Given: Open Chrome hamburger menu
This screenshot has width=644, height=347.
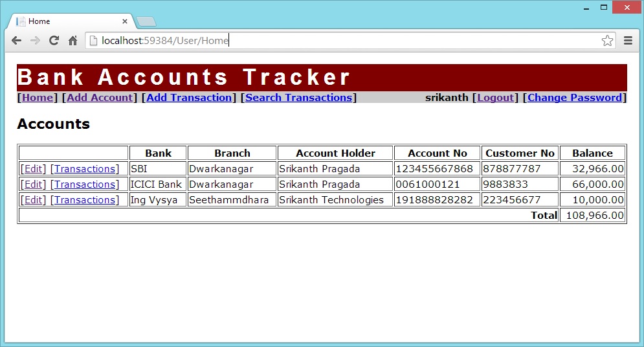Looking at the screenshot, I should click(628, 41).
